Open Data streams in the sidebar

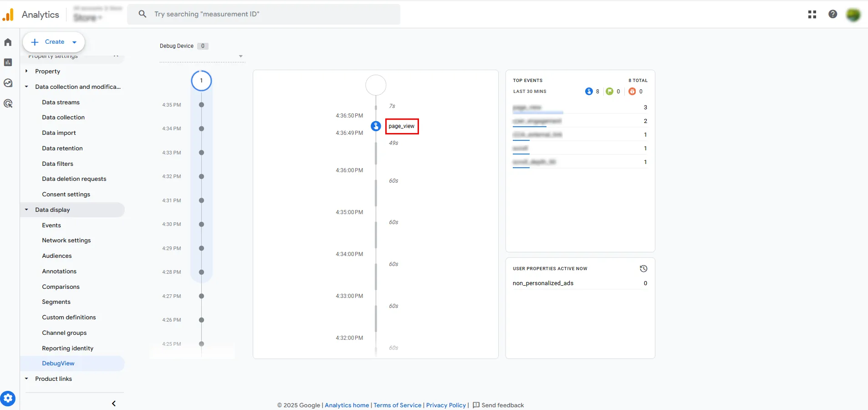(x=61, y=102)
